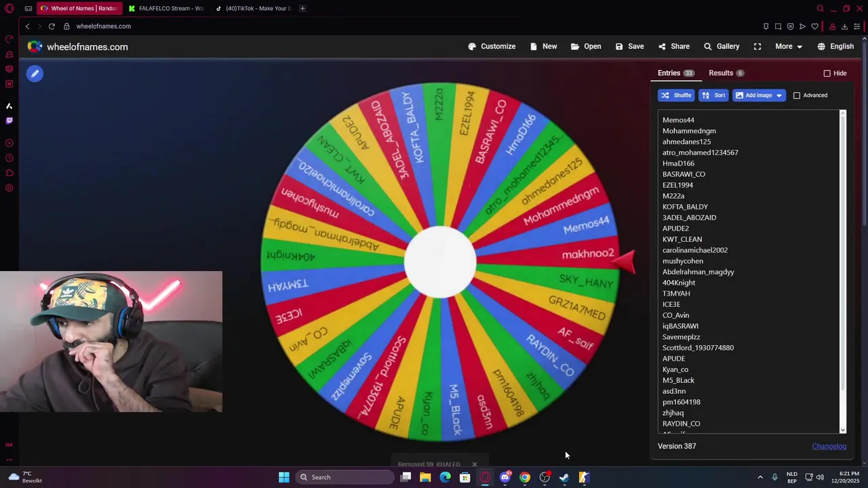Shuffle the entries list
Image resolution: width=868 pixels, height=488 pixels.
(676, 96)
